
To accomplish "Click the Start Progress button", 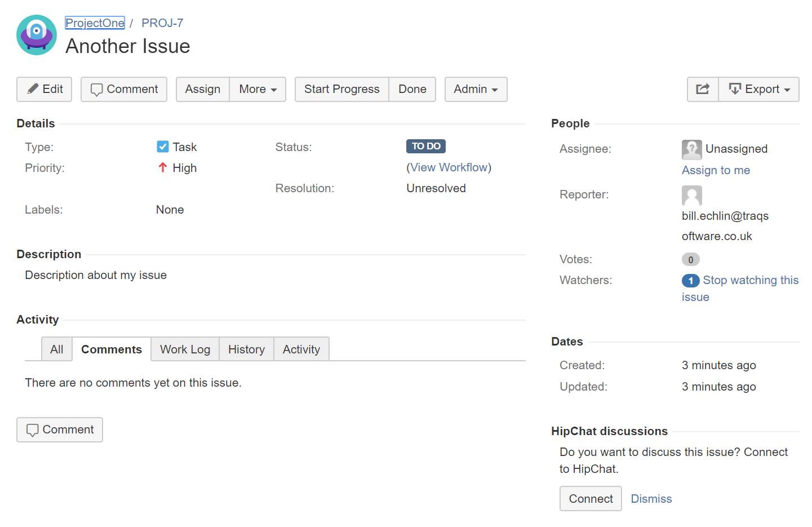I will point(341,89).
